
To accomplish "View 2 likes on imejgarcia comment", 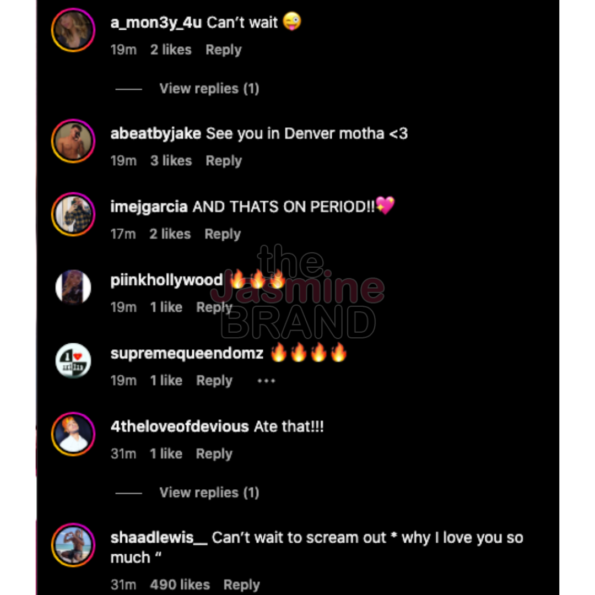I will pyautogui.click(x=170, y=234).
